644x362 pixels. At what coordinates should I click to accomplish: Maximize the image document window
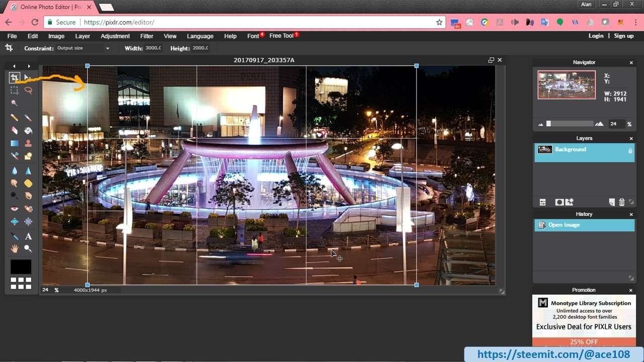click(491, 60)
